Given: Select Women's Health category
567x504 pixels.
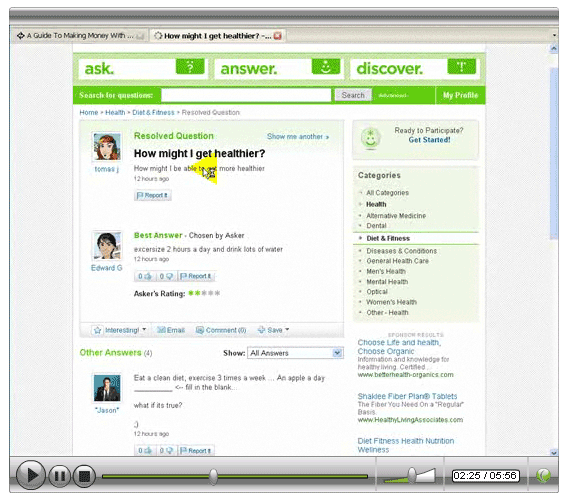Looking at the screenshot, I should [391, 302].
